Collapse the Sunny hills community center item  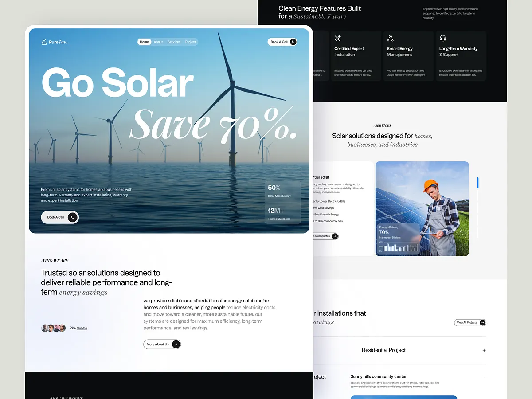[484, 376]
